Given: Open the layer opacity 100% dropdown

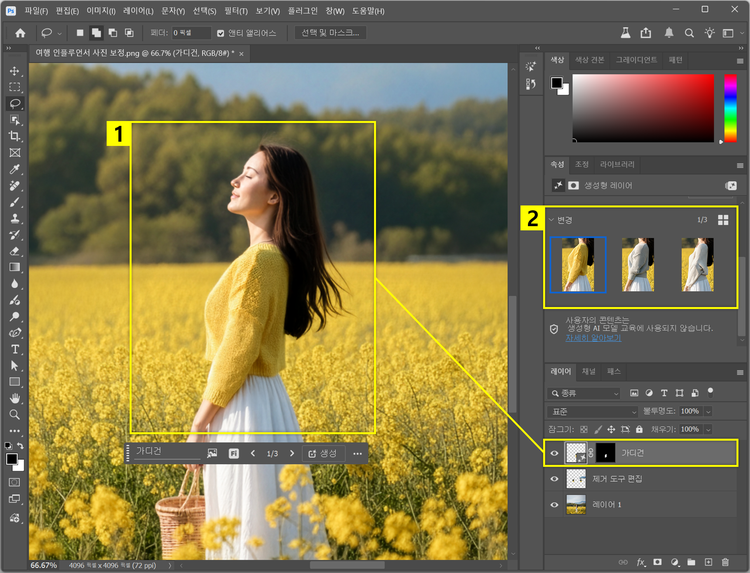Looking at the screenshot, I should coord(709,411).
